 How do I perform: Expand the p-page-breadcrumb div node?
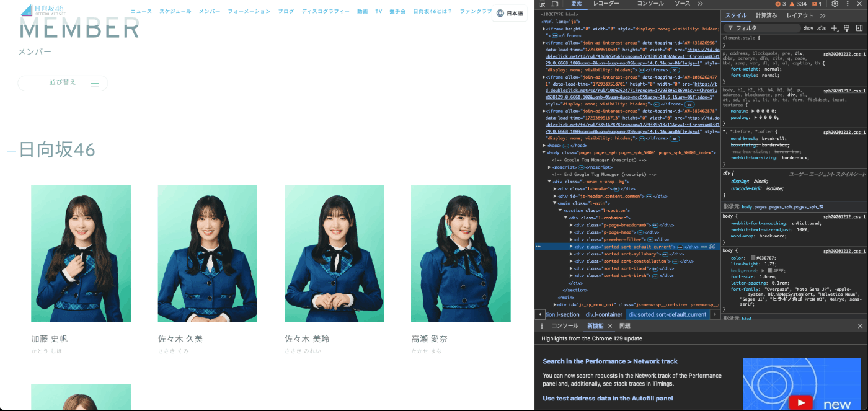click(571, 225)
